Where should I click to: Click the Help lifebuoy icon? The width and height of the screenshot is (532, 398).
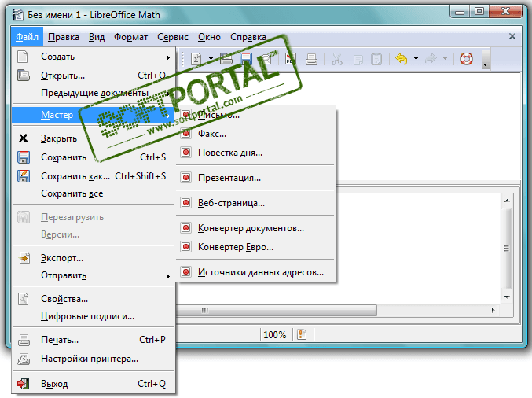[x=467, y=59]
